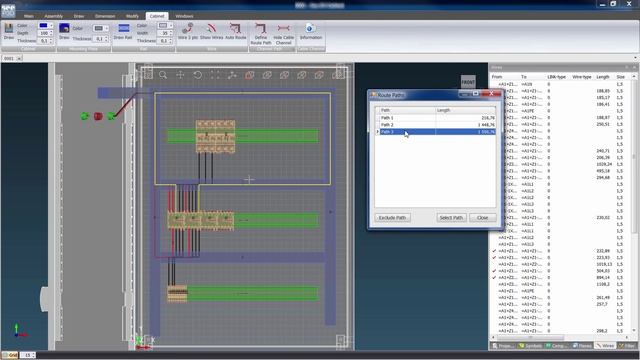Click the viewport pan arrows icon
Viewport: 640px width, 360px height.
click(x=180, y=75)
